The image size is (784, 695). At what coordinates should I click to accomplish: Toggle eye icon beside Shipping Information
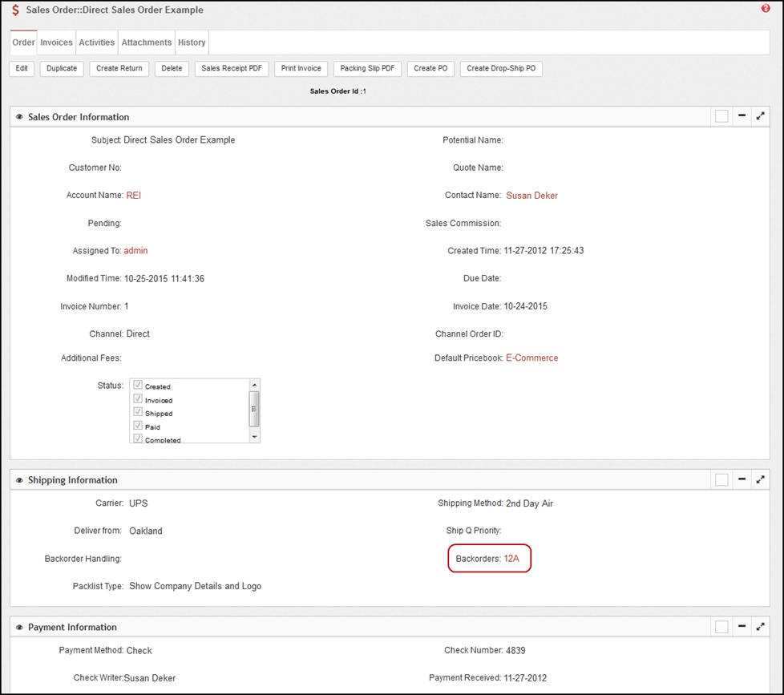[19, 480]
